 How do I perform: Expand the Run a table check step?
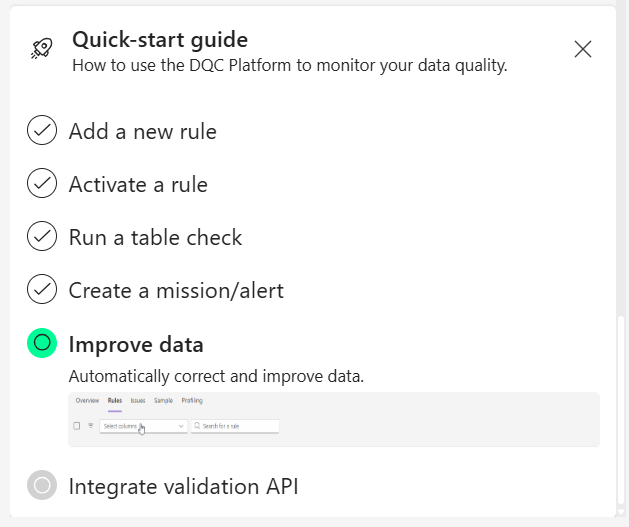pos(155,237)
